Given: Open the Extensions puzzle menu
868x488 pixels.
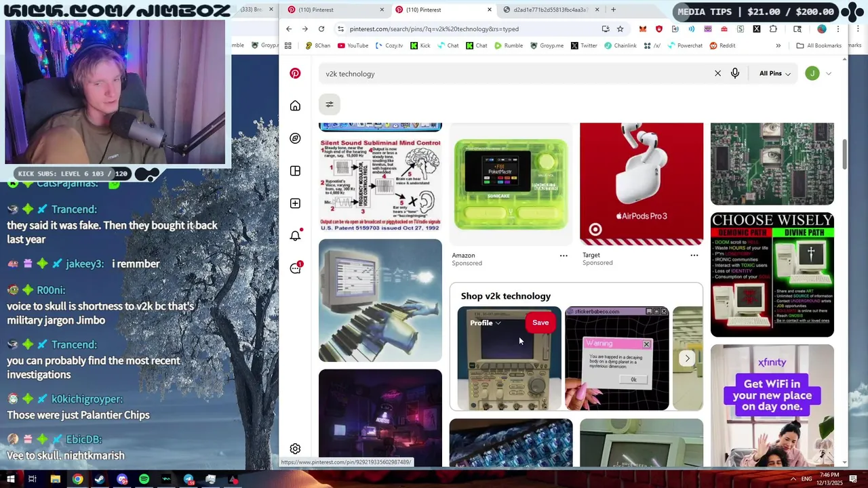Looking at the screenshot, I should point(773,28).
